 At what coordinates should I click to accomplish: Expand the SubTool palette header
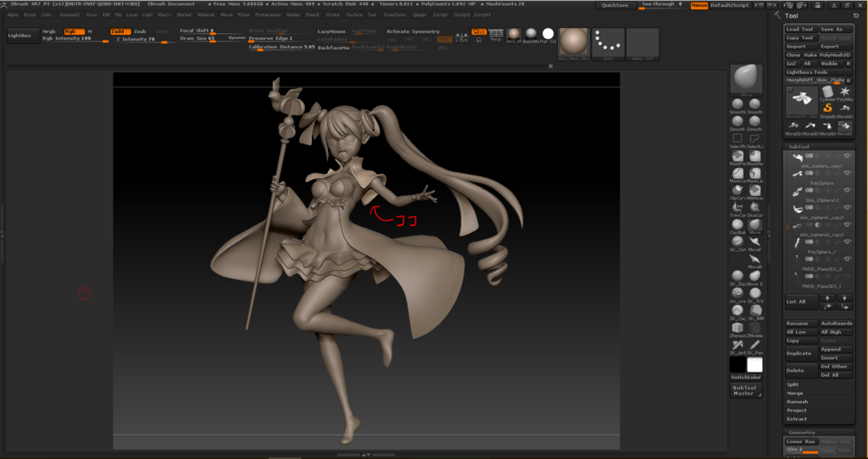(x=818, y=147)
